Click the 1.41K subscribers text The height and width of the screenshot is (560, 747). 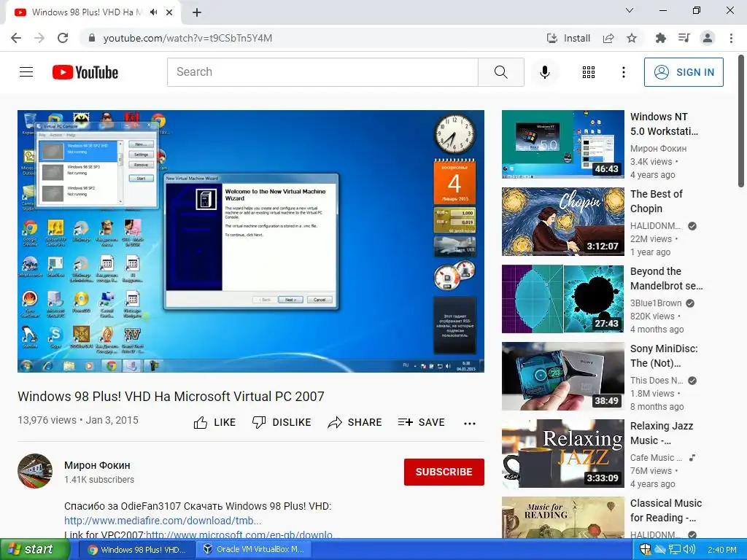(99, 480)
